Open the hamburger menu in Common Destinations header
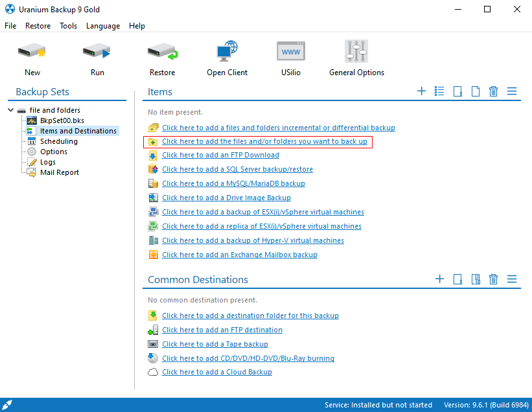The height and width of the screenshot is (412, 532). pyautogui.click(x=512, y=279)
